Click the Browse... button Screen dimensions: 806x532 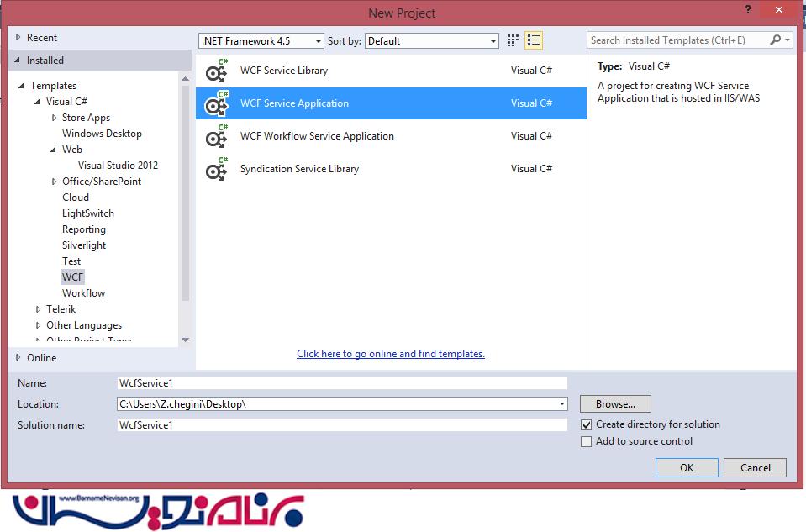click(x=615, y=404)
